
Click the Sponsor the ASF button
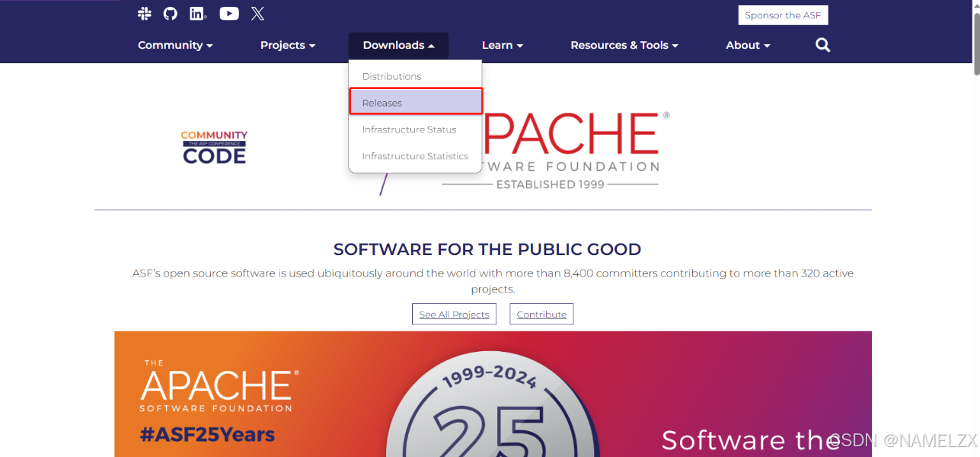783,15
